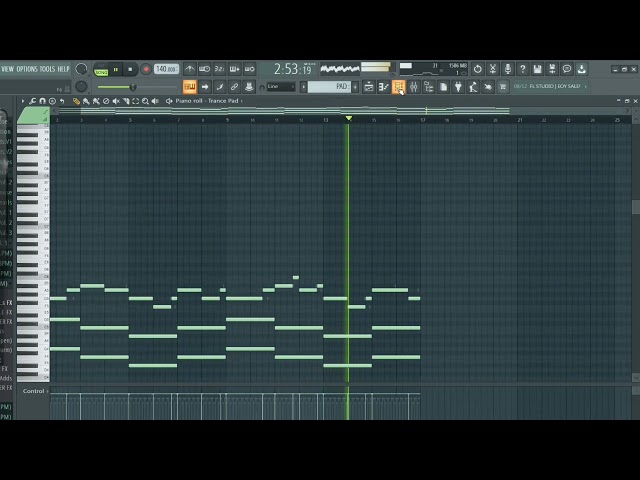Toggle the metronome
Screen dimensions: 640x480
click(x=189, y=69)
